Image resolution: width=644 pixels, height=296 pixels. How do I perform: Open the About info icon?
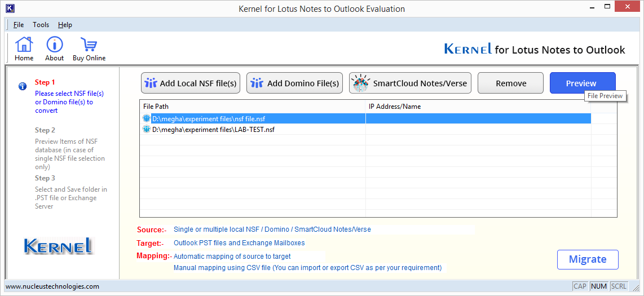point(54,49)
